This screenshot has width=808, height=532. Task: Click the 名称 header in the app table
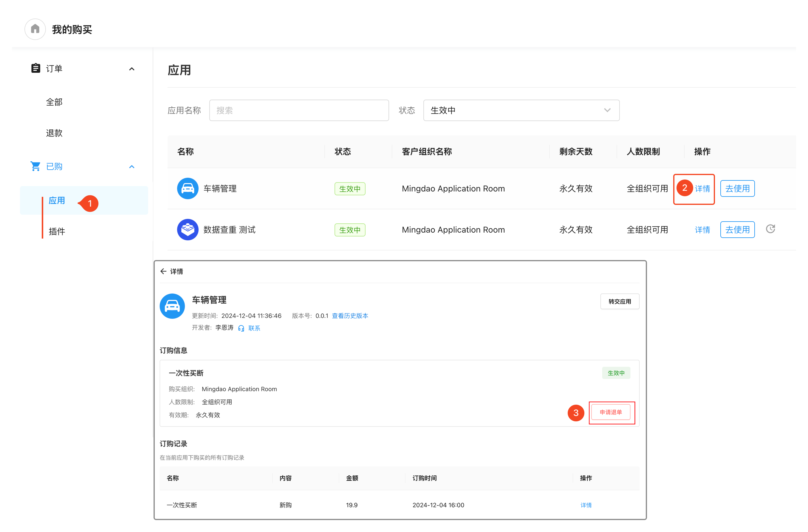click(185, 152)
